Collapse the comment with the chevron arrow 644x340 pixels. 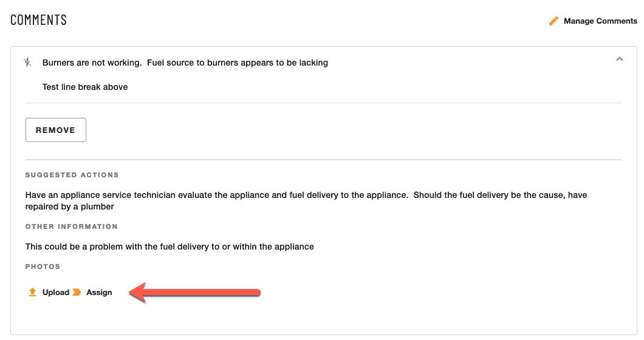[x=619, y=59]
